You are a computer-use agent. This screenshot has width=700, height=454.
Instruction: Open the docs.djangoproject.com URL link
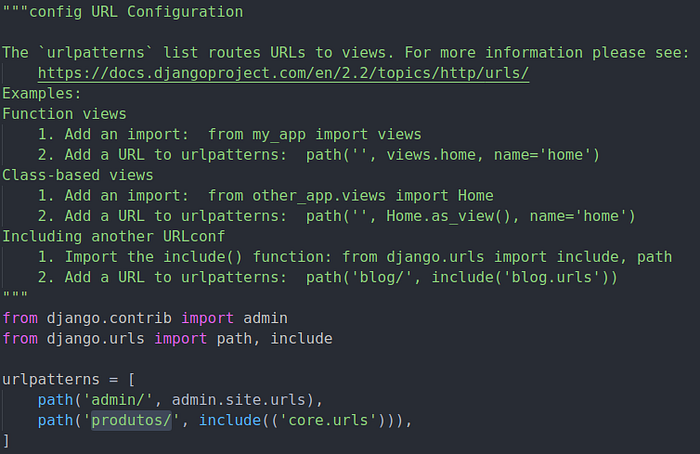click(283, 73)
